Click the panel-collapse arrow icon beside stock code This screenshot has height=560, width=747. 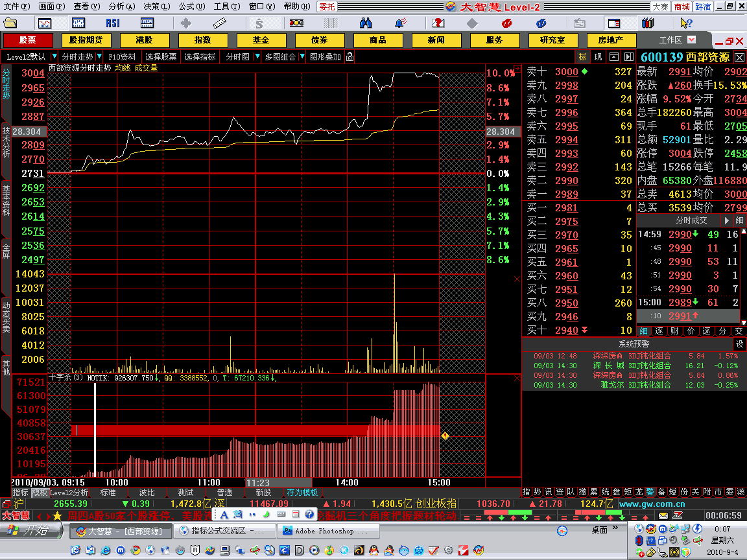[629, 56]
